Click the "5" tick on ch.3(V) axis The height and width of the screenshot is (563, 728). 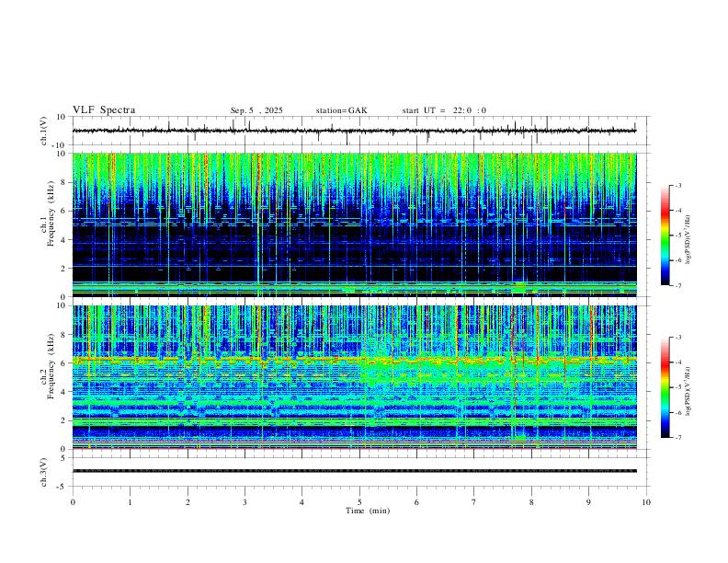coord(64,458)
